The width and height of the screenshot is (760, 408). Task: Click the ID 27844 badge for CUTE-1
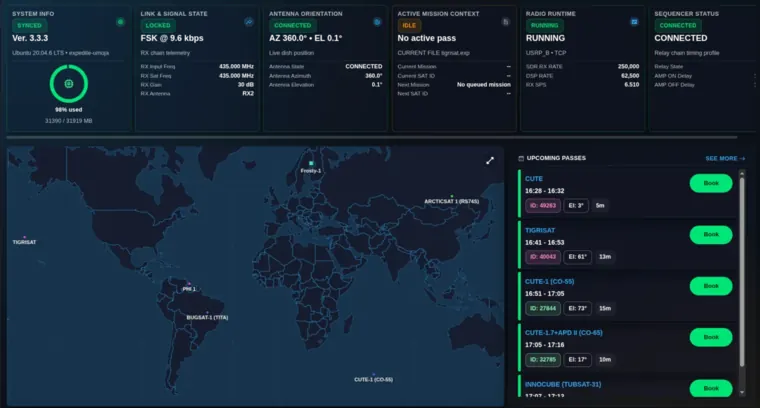tap(542, 308)
